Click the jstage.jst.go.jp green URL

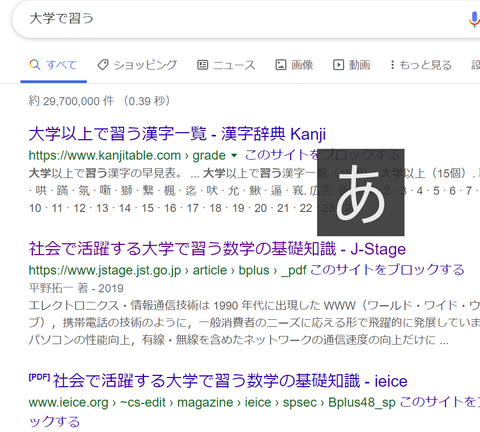point(167,270)
